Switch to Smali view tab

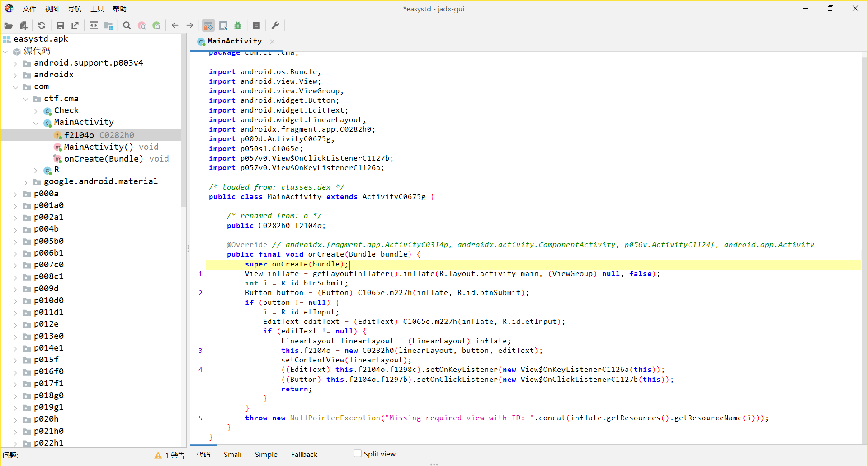(232, 454)
